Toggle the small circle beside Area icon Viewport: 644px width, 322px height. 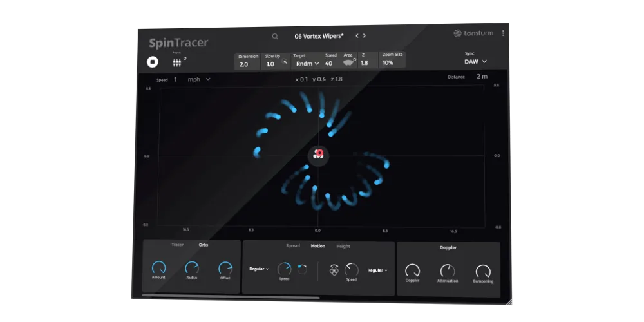point(354,59)
